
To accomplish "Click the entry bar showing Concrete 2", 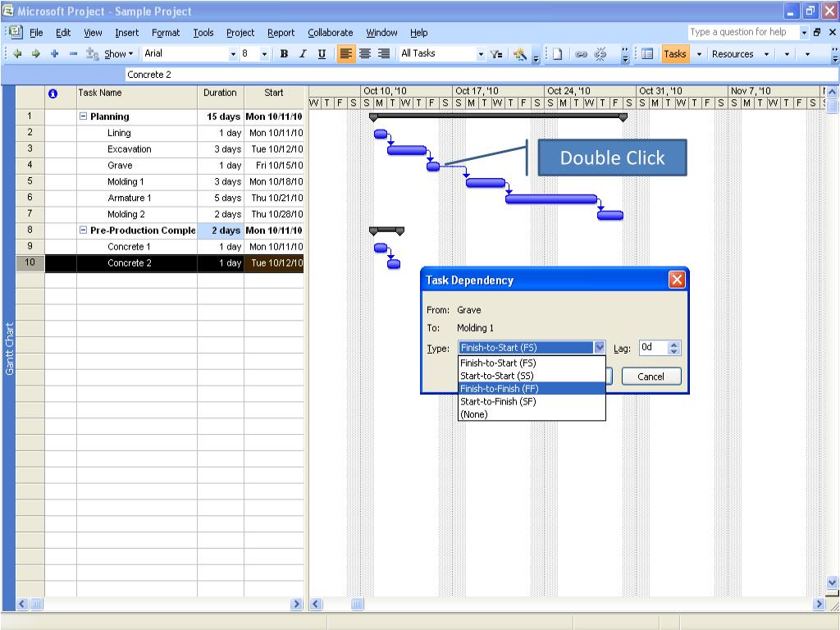I will [x=481, y=75].
